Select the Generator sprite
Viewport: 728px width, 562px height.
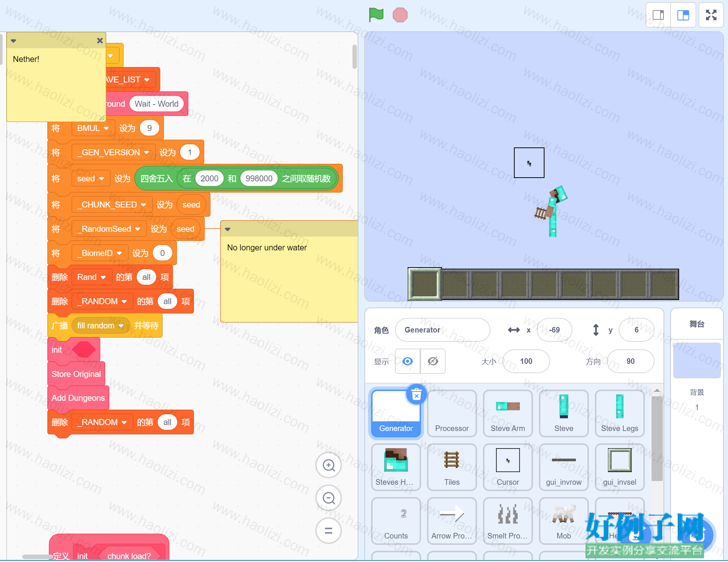click(396, 413)
